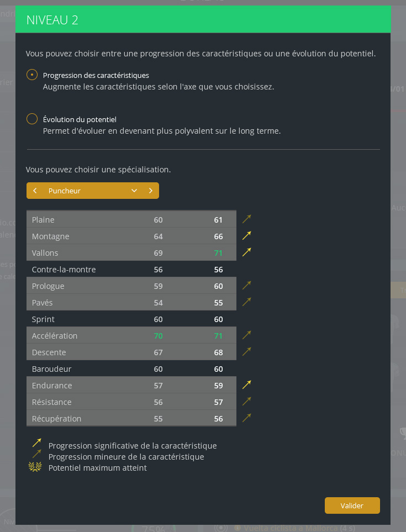Click the Vallons characteristic row
406x532 pixels.
click(x=131, y=252)
